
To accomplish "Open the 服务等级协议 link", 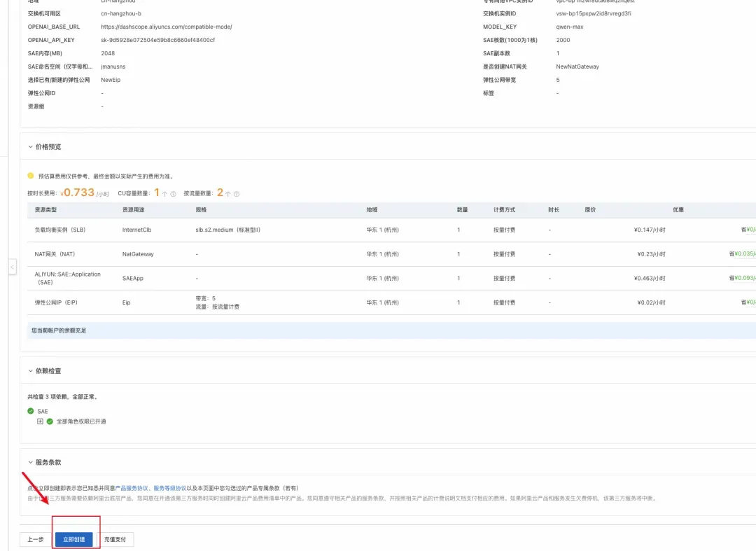I will point(169,488).
